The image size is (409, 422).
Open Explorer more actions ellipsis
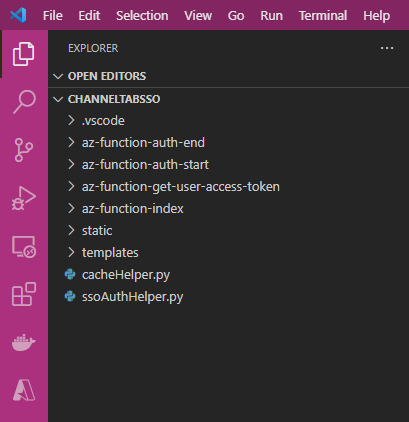click(387, 48)
